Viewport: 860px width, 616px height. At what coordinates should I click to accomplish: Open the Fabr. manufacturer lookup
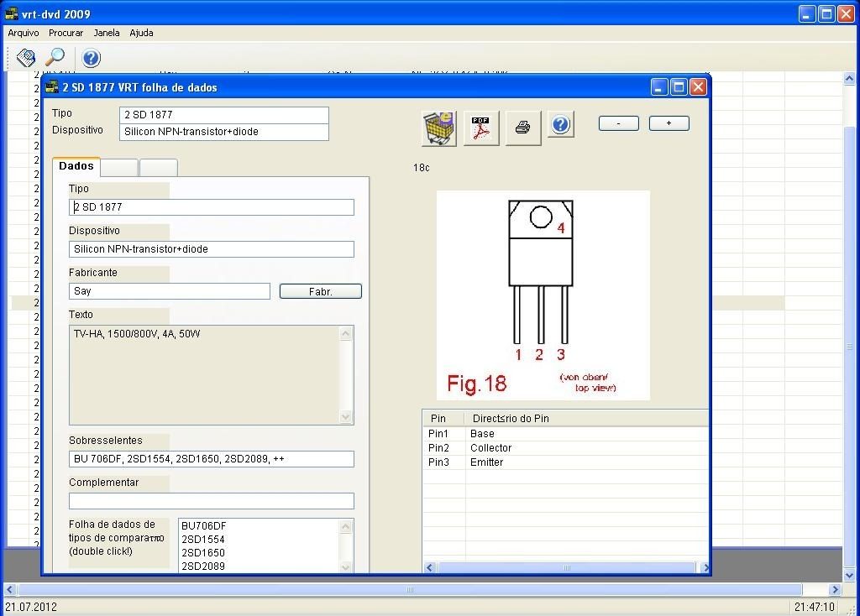tap(320, 290)
